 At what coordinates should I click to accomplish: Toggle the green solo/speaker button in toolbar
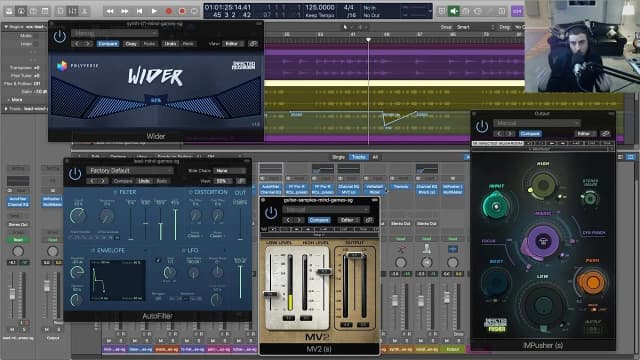[453, 11]
